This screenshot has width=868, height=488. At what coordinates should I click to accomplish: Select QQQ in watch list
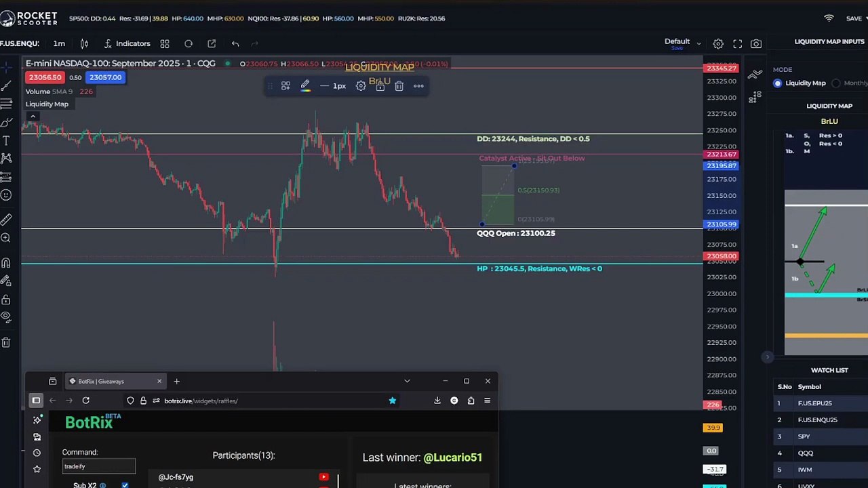coord(821,453)
